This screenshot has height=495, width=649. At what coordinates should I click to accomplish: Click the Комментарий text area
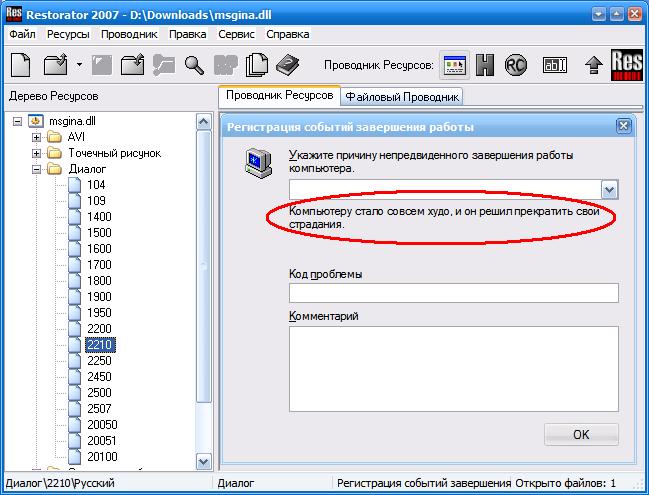(454, 369)
